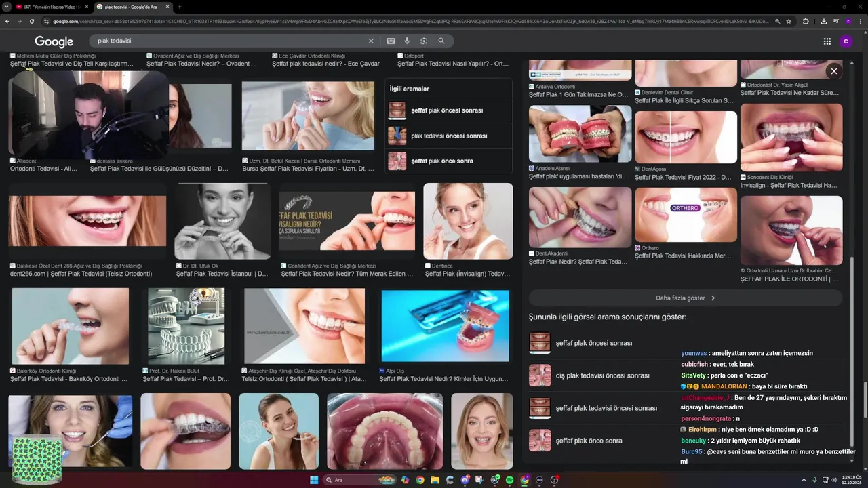The width and height of the screenshot is (868, 488).
Task: Open side-panel suggestion "diş plak tedavisi öncesi sonrası"
Action: click(685, 375)
